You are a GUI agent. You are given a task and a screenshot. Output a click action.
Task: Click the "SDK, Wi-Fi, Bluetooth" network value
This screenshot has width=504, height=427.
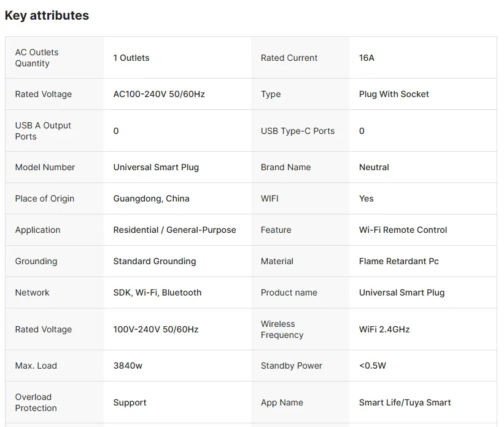coord(157,292)
